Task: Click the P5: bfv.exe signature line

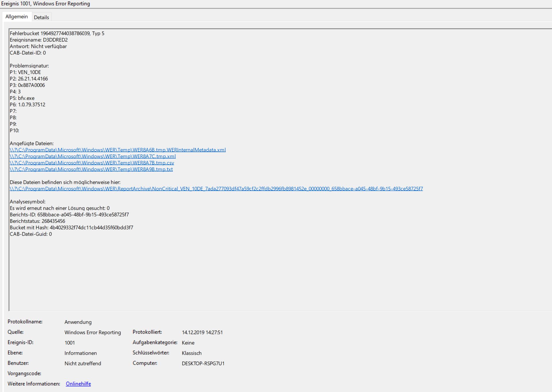Action: 22,98
